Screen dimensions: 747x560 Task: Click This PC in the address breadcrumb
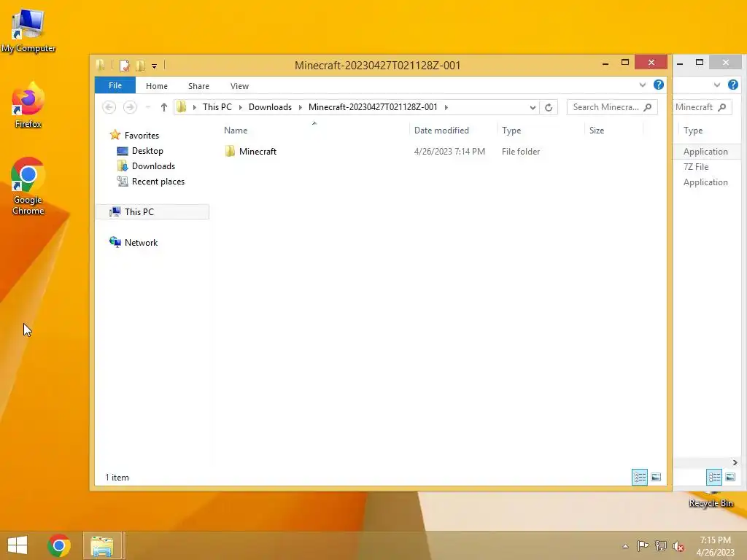[x=217, y=107]
